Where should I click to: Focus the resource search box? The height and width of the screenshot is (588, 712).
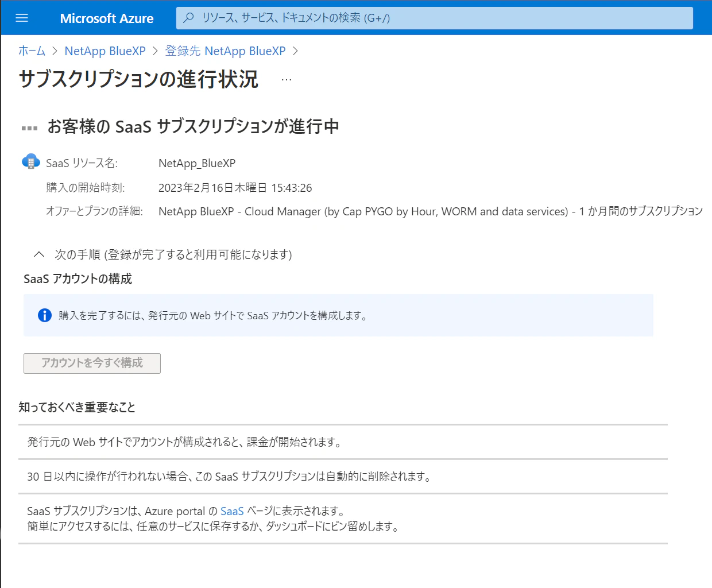[435, 18]
